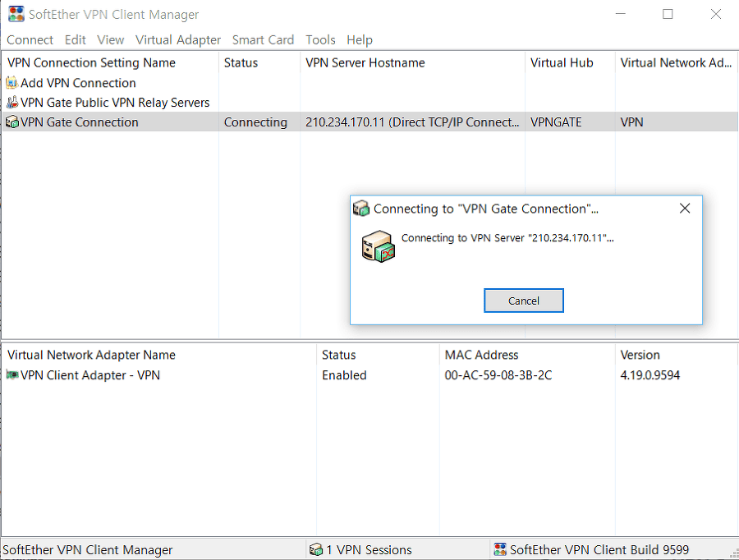Viewport: 739px width, 560px height.
Task: Select VPN Gate Public VPN Relay Servers
Action: click(x=115, y=103)
